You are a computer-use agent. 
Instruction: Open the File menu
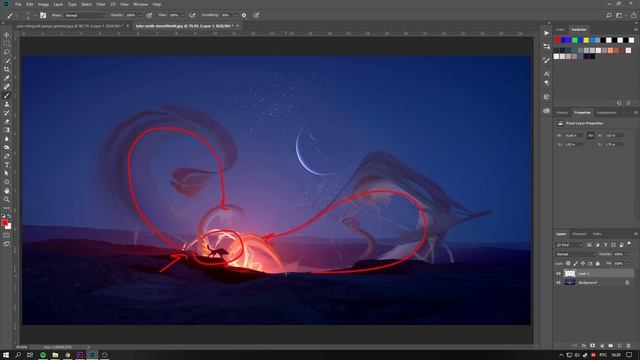pyautogui.click(x=18, y=4)
